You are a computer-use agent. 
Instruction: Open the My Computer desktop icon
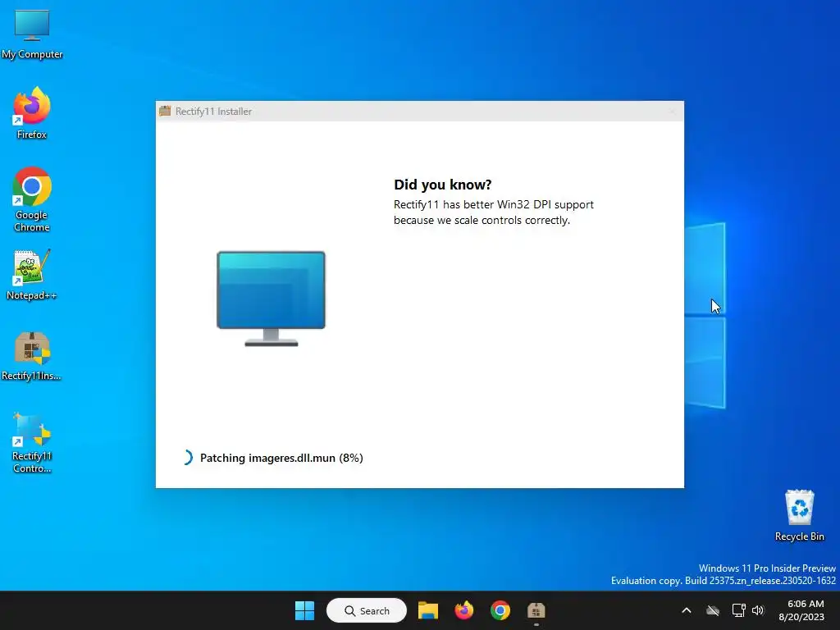pyautogui.click(x=32, y=34)
